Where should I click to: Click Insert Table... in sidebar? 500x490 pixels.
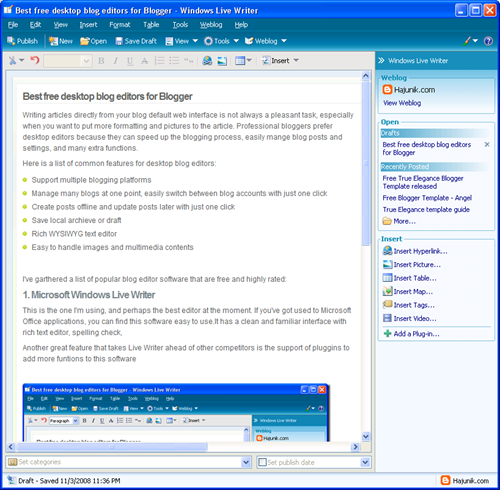coord(410,278)
